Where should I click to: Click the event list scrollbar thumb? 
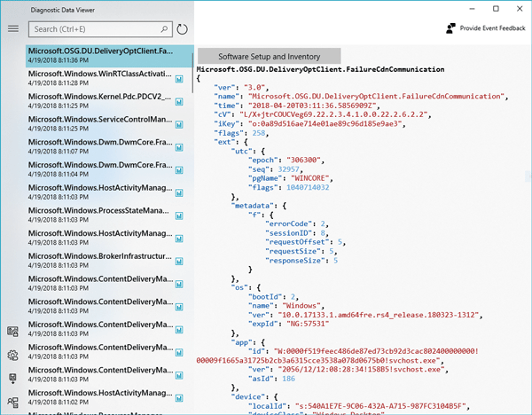(192, 73)
